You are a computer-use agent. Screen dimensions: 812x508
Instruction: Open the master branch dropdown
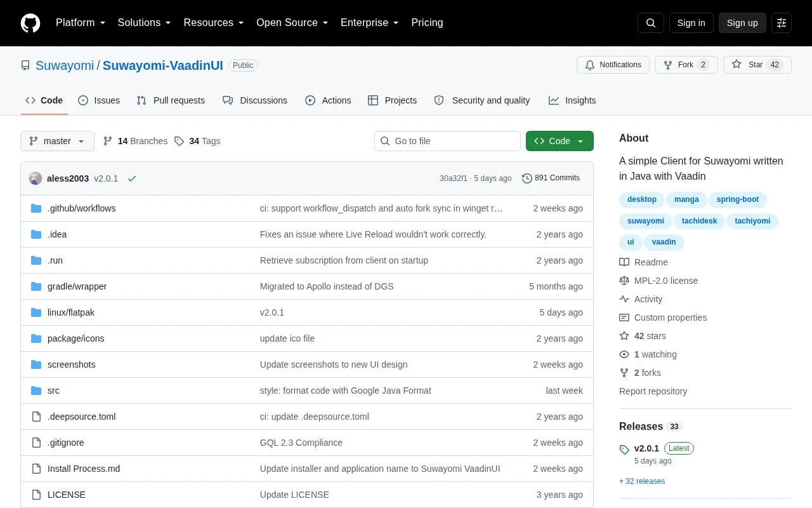click(x=57, y=141)
